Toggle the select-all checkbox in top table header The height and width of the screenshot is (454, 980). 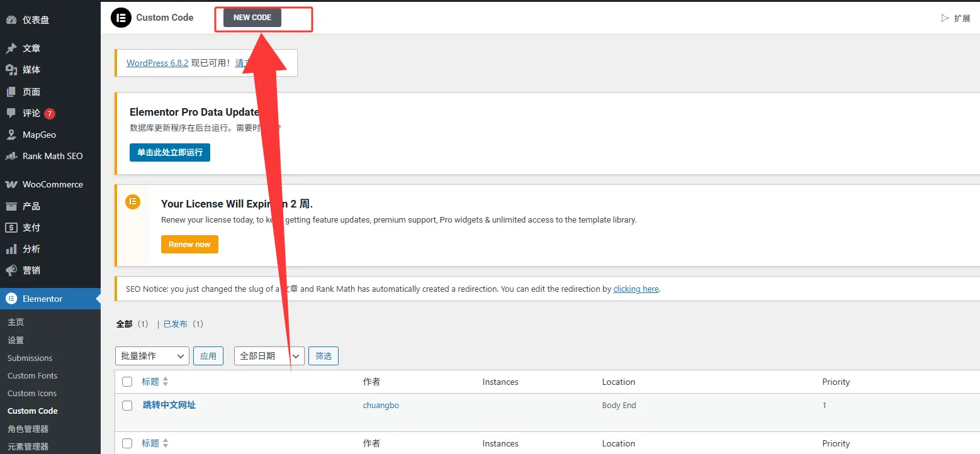click(x=127, y=382)
